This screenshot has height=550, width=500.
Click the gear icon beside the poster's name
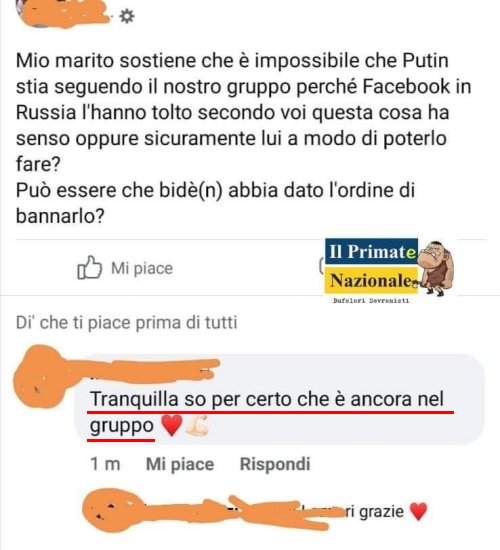pos(127,16)
